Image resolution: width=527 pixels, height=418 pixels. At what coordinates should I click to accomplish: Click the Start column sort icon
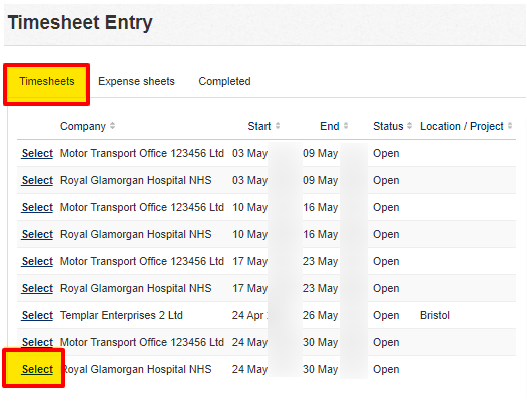[278, 126]
